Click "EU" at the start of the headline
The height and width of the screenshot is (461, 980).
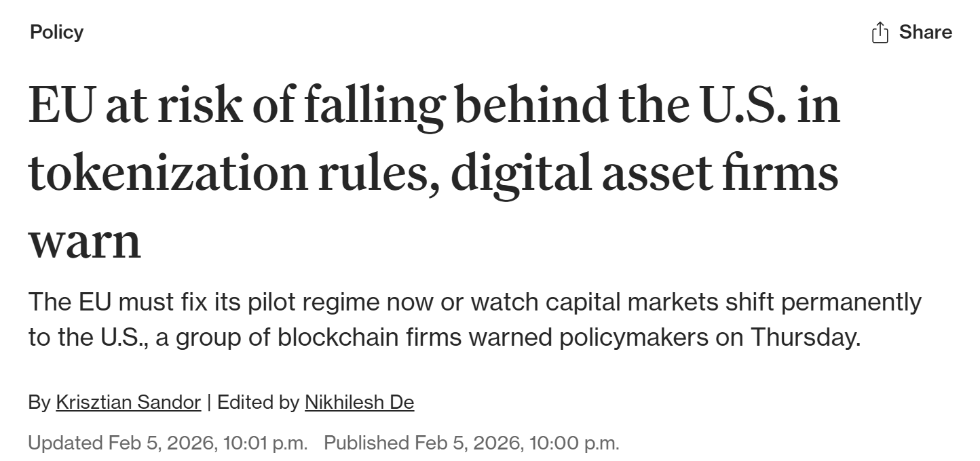[60, 105]
